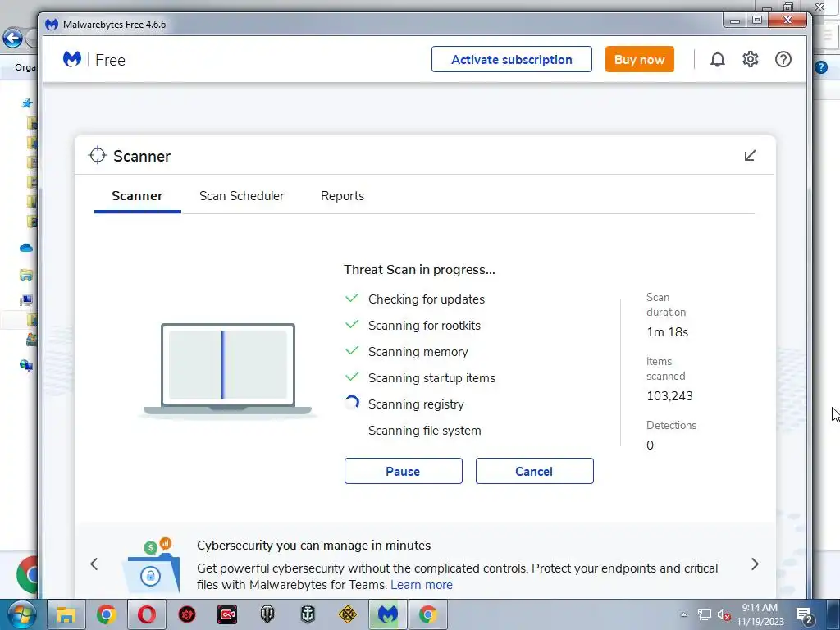Image resolution: width=840 pixels, height=630 pixels.
Task: Click back arrow in the Explorer window behind
Action: (x=13, y=39)
